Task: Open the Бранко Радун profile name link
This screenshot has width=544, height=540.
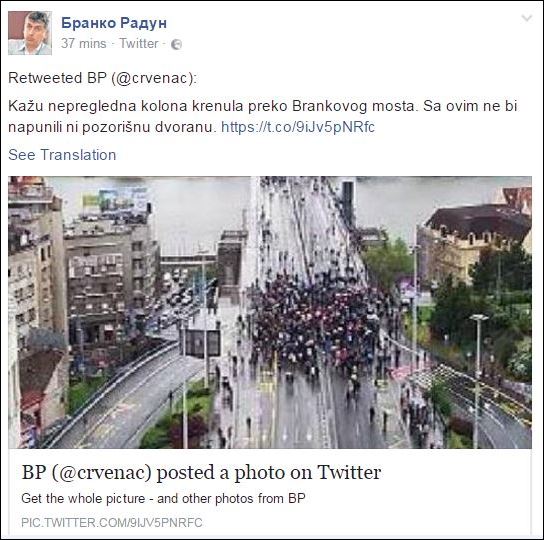Action: (x=114, y=23)
